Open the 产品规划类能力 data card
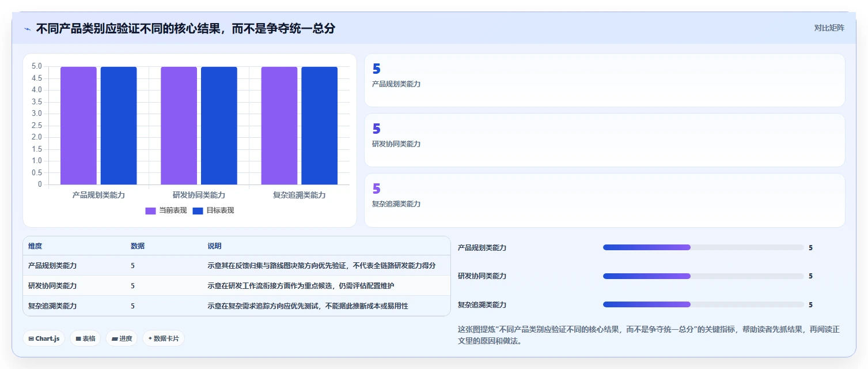The height and width of the screenshot is (369, 868). pyautogui.click(x=604, y=80)
